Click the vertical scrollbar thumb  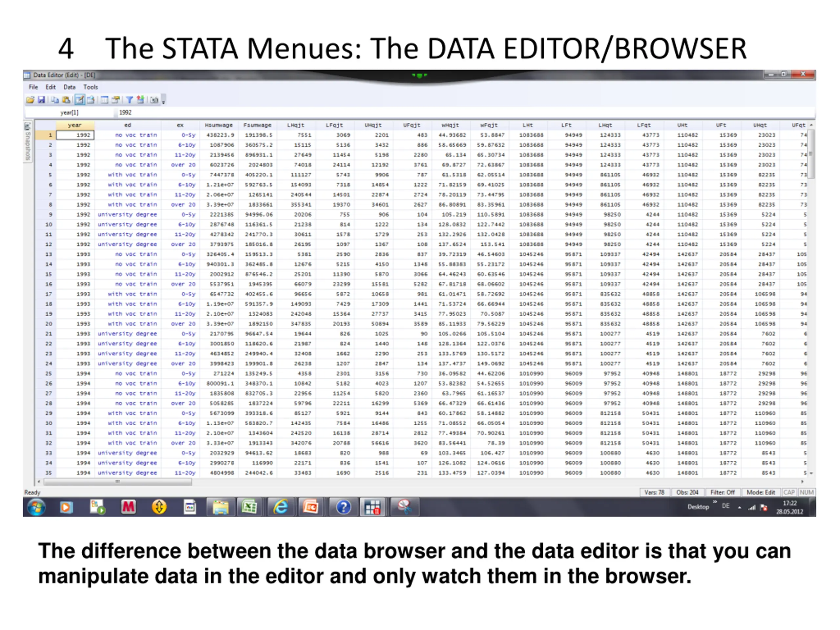[811, 154]
